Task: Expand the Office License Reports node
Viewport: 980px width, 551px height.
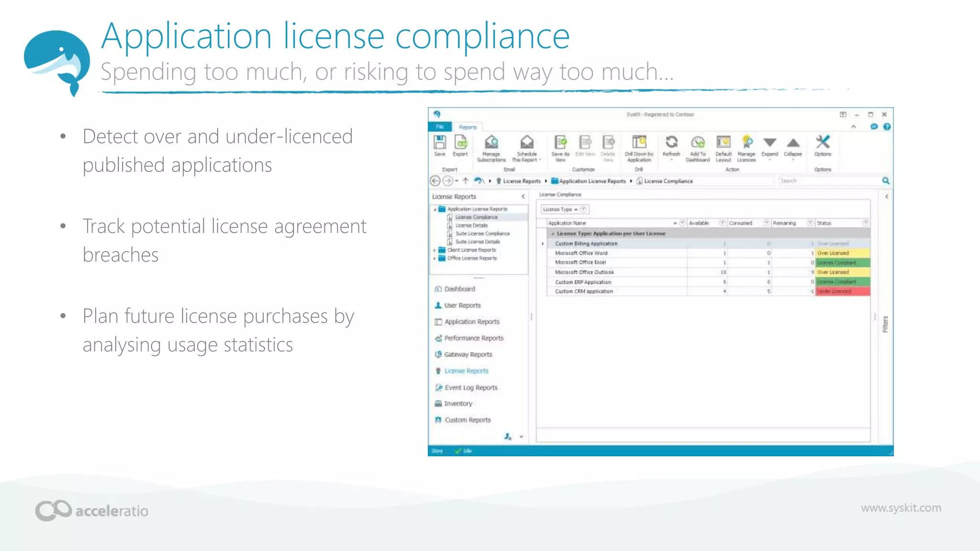Action: tap(434, 258)
